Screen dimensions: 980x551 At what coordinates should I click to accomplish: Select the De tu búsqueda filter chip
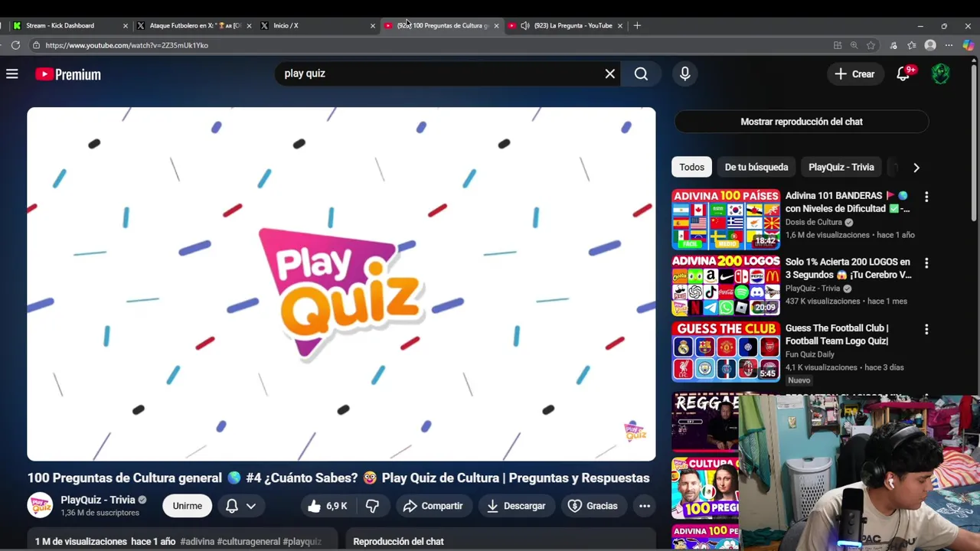(x=756, y=167)
